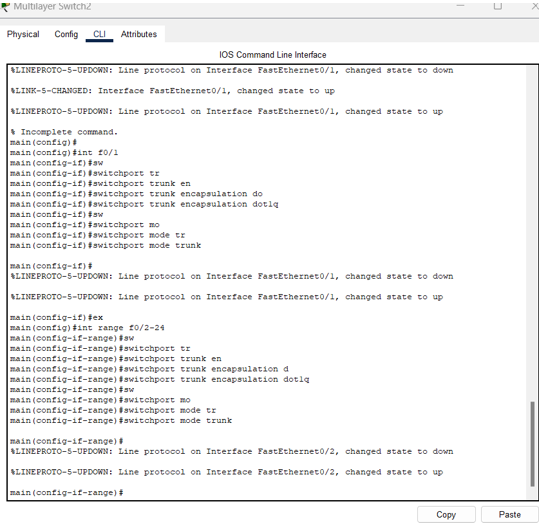Image resolution: width=545 pixels, height=528 pixels.
Task: Open the Physical tab
Action: tap(23, 34)
